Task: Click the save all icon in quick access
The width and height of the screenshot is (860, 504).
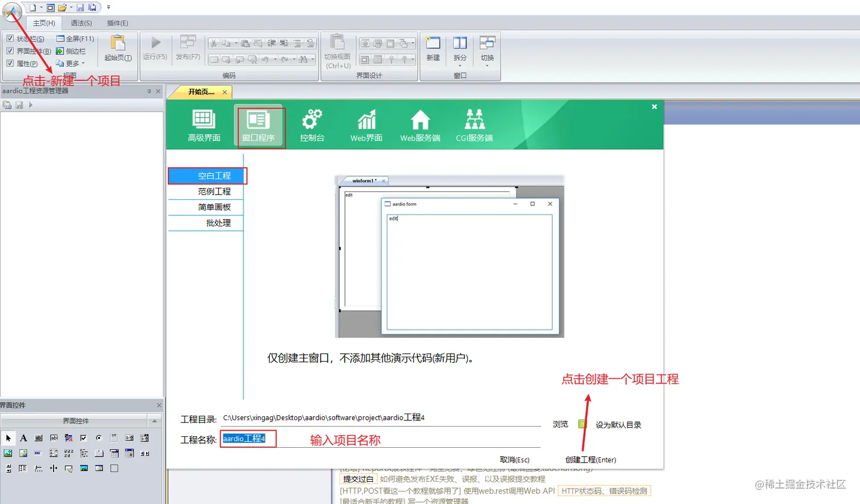Action: [92, 7]
